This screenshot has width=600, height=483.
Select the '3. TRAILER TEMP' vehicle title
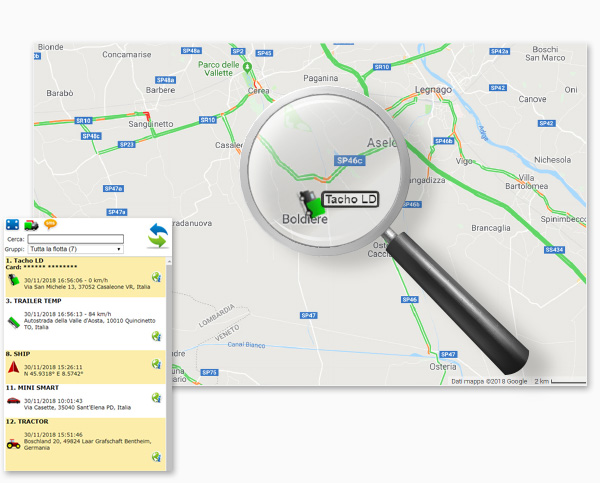[x=34, y=301]
